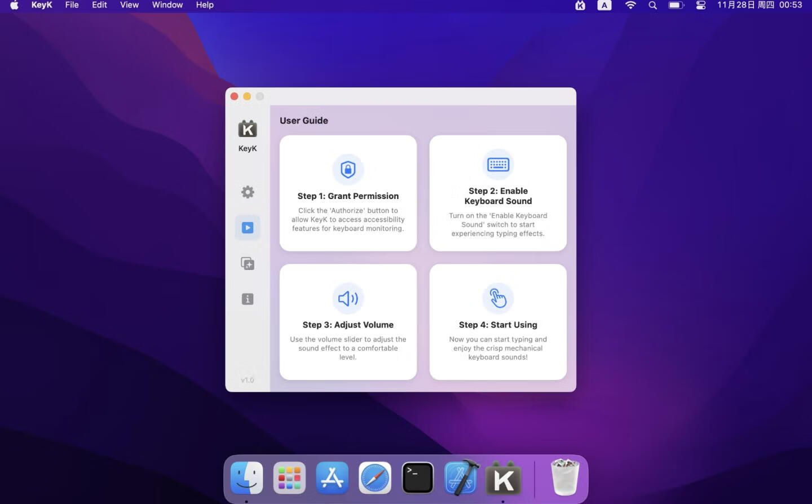Click the keyboard icon in Step 2 card
This screenshot has height=504, width=812.
click(498, 165)
